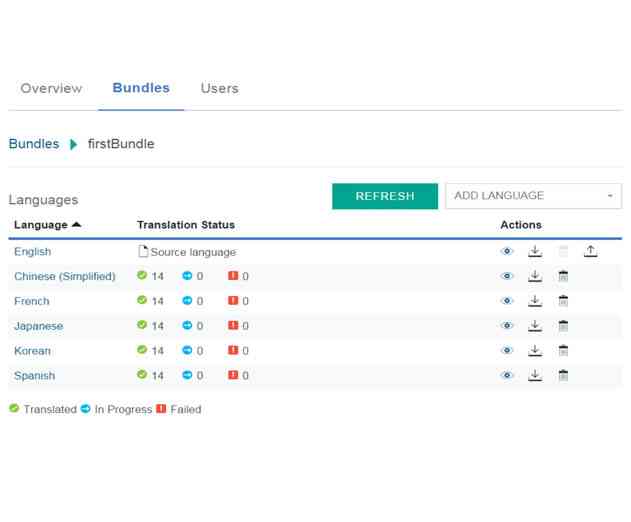Click the source language document icon
This screenshot has height=522, width=631.
coord(143,251)
